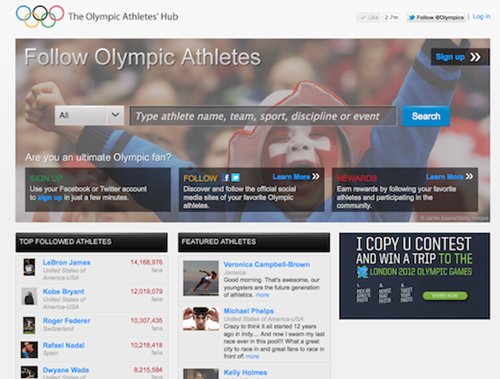
Task: Click the double-arrow icon beside Sign up
Action: point(475,57)
